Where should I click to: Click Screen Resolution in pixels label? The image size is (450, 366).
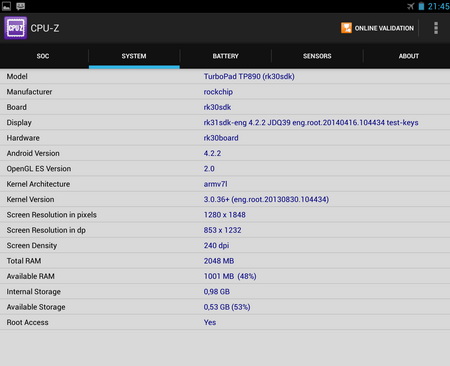point(52,215)
